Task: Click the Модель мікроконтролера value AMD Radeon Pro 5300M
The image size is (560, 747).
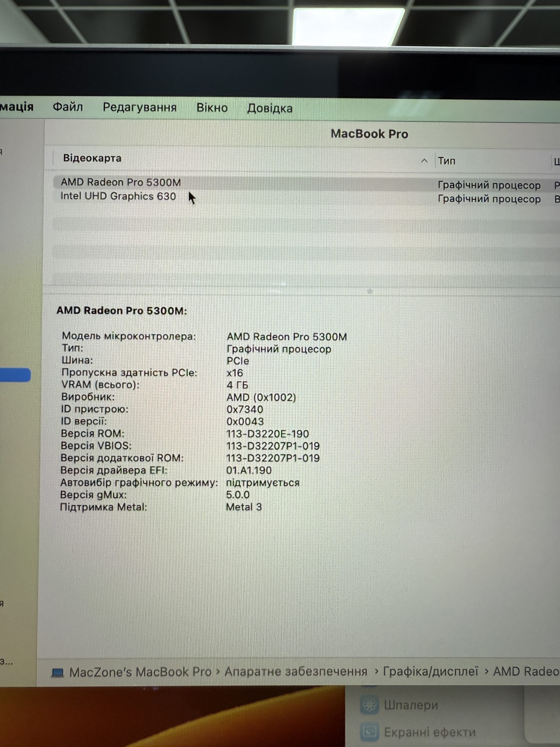Action: [x=287, y=337]
